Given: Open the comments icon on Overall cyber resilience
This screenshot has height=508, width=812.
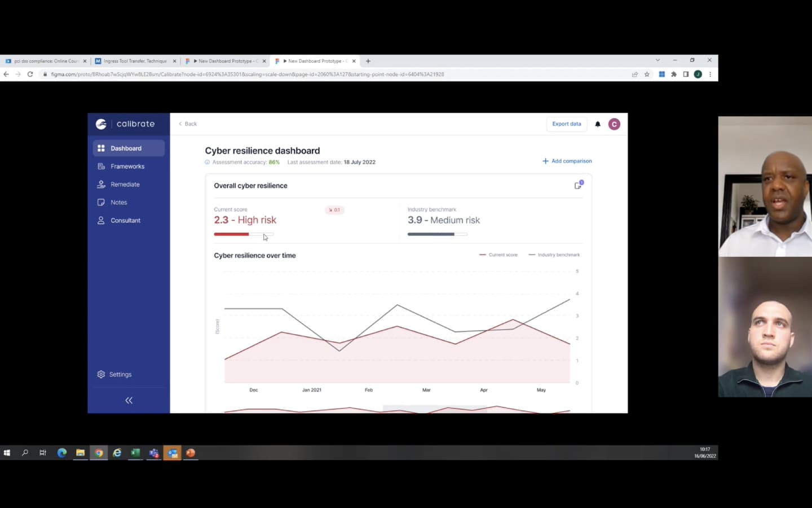Looking at the screenshot, I should [579, 185].
